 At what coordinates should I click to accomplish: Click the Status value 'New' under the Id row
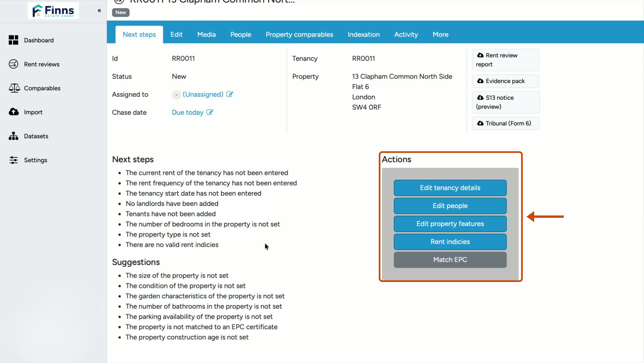(179, 77)
